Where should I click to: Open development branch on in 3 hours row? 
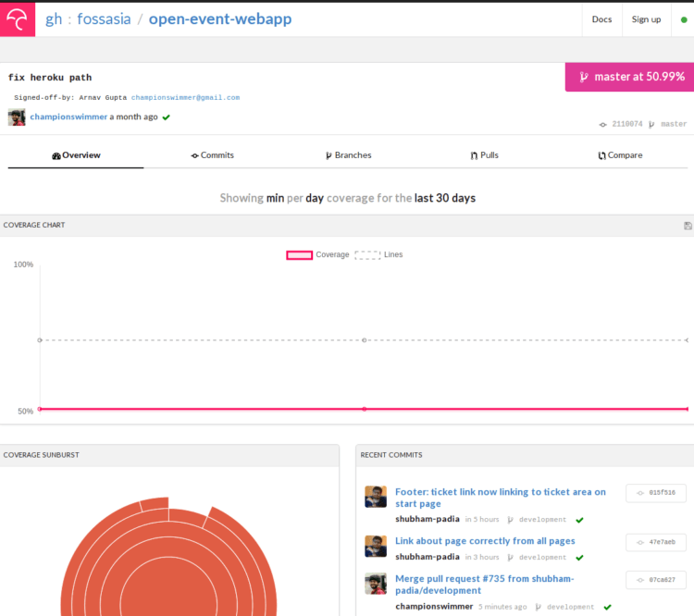click(542, 557)
